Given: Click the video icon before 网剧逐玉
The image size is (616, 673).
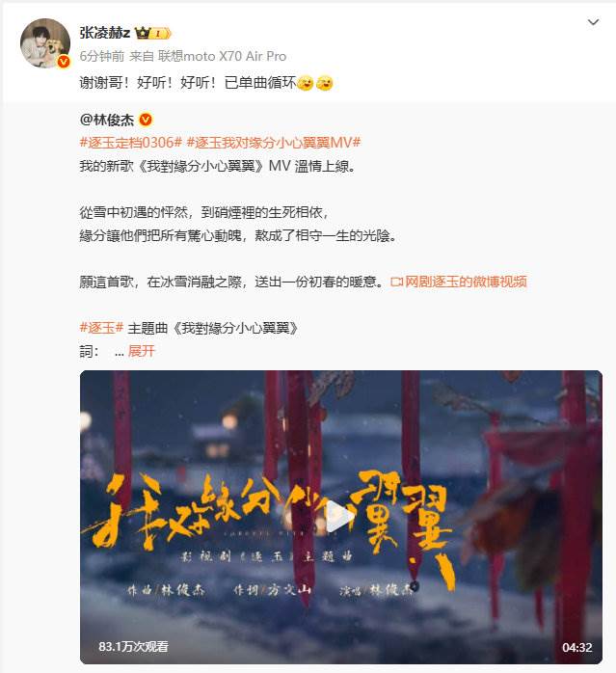Looking at the screenshot, I should point(396,282).
